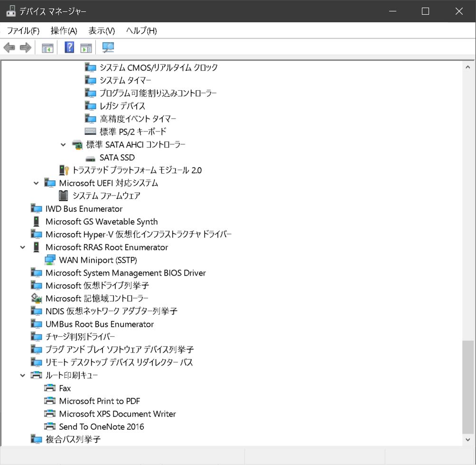
Task: Collapse Microsoft RRAS Root Enumerator node
Action: (22, 247)
